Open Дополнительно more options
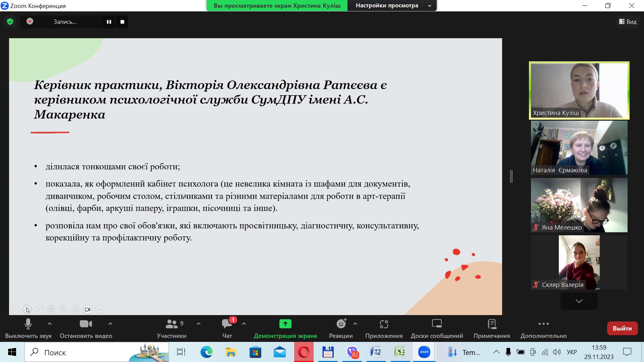 543,328
